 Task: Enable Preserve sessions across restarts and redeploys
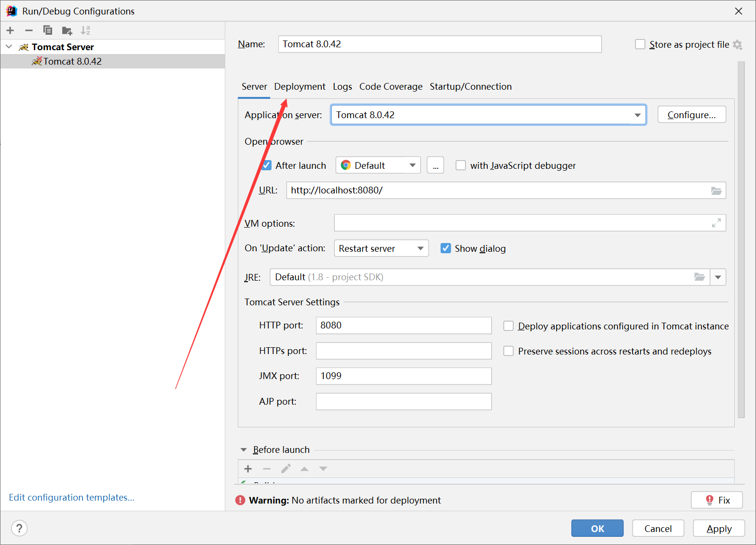coord(509,351)
